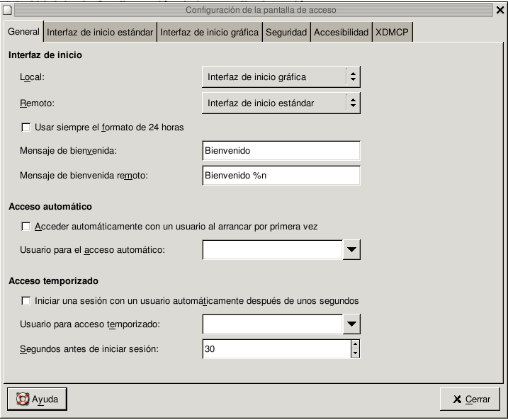Viewport: 508px width, 420px height.
Task: Increase seconds before login with up arrow
Action: (355, 344)
